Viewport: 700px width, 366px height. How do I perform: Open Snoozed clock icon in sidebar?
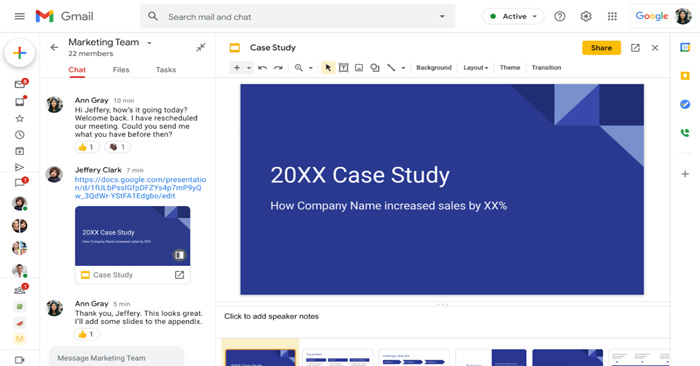(20, 135)
